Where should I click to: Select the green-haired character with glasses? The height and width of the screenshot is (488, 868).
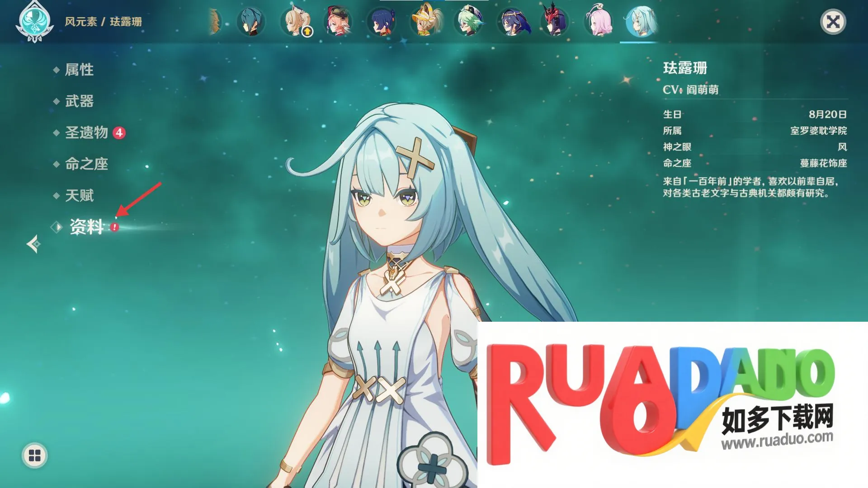tap(469, 22)
